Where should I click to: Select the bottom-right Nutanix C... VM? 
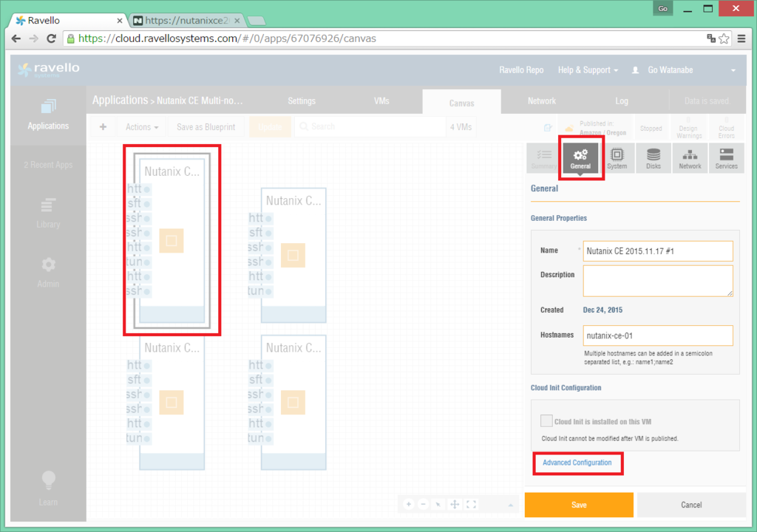coord(293,402)
